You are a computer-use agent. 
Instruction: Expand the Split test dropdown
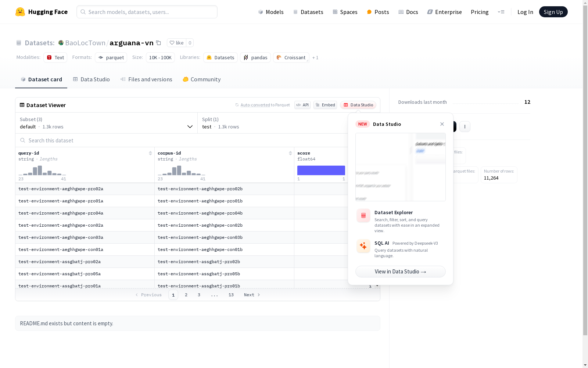click(x=273, y=123)
